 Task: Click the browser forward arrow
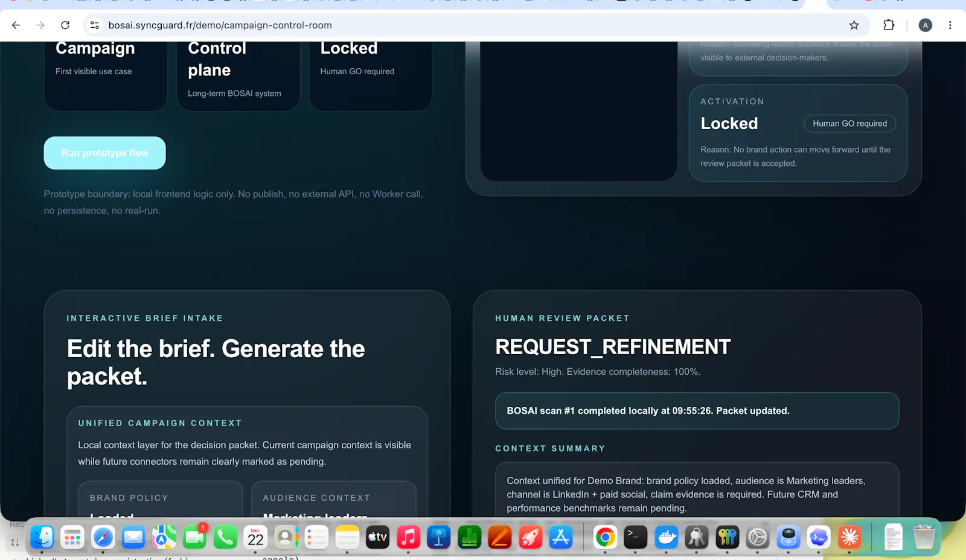click(40, 25)
